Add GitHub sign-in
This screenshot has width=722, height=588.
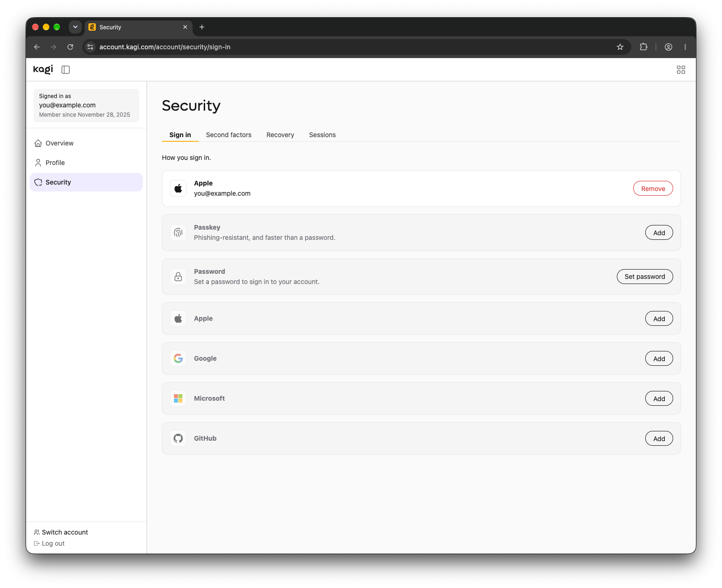click(x=659, y=439)
